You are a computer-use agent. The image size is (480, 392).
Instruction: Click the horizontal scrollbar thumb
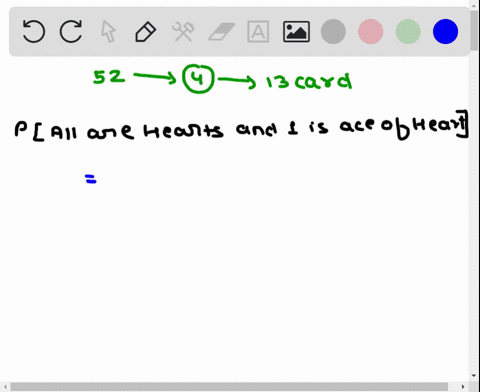(x=229, y=387)
